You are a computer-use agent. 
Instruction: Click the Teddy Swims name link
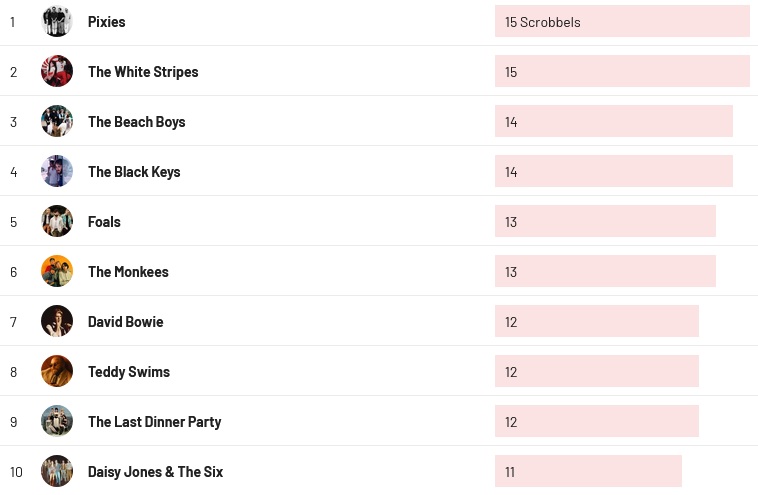click(x=129, y=372)
